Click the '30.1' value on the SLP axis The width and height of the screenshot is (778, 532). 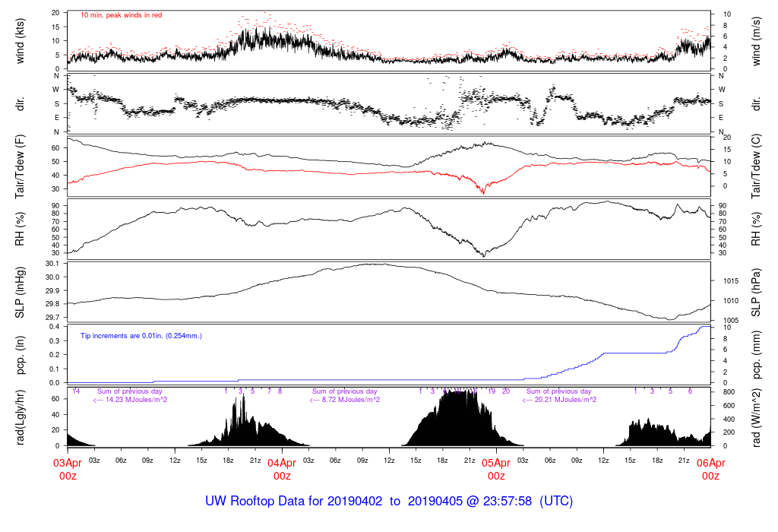[52, 264]
